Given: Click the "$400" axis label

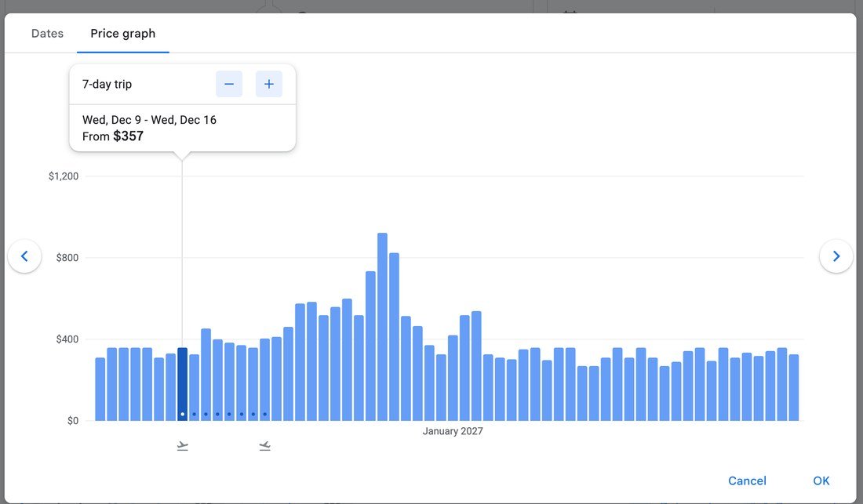Looking at the screenshot, I should coord(67,339).
